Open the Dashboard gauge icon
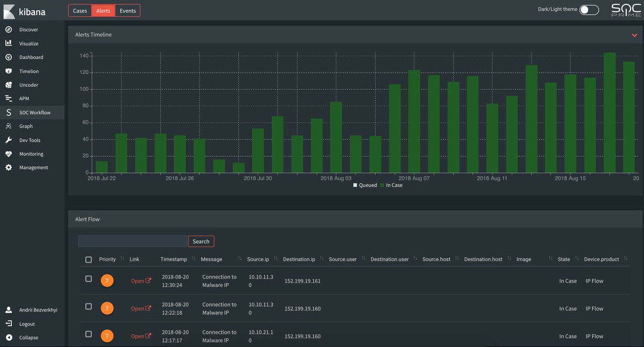644x347 pixels. click(x=9, y=57)
